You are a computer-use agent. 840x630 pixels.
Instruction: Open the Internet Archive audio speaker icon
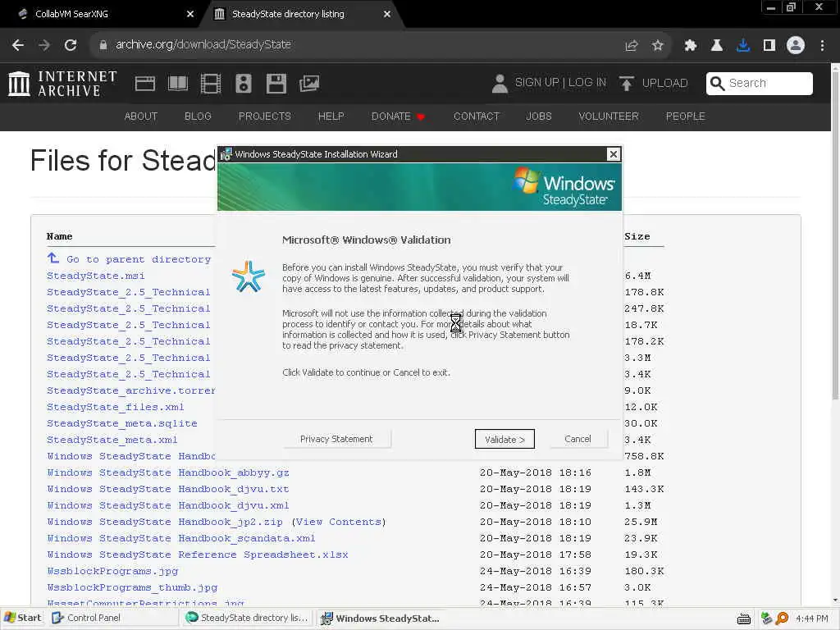click(243, 84)
